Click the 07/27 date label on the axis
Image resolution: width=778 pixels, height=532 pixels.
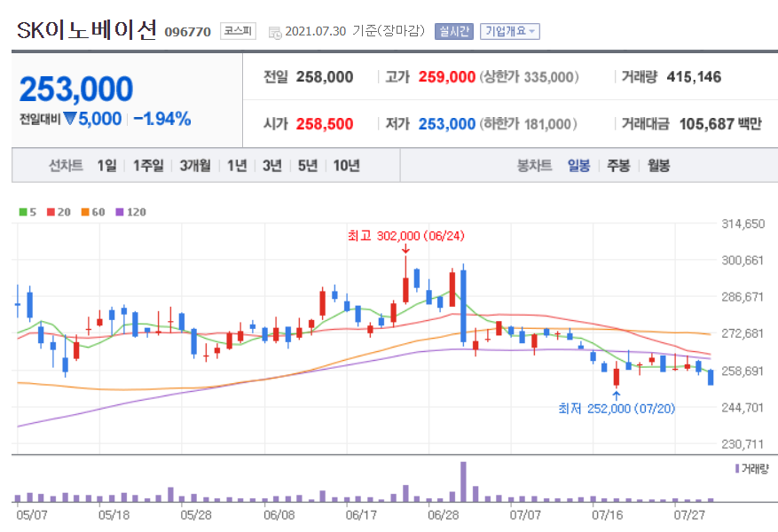click(x=689, y=515)
